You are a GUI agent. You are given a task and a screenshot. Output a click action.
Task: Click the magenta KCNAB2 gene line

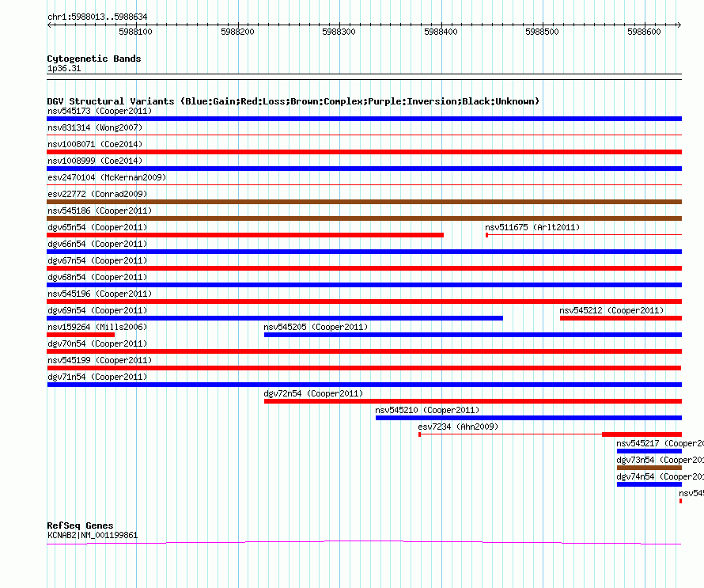[364, 542]
